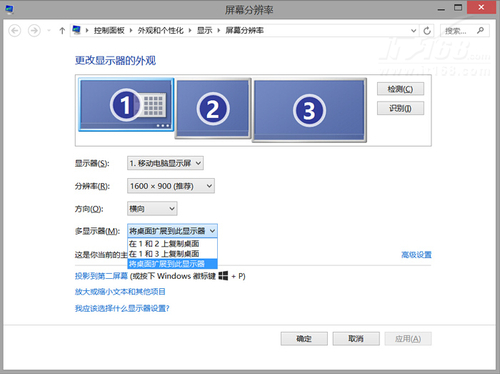This screenshot has width=500, height=374.
Task: Click the breadcrumb arrow after 控制面板
Action: pos(131,31)
